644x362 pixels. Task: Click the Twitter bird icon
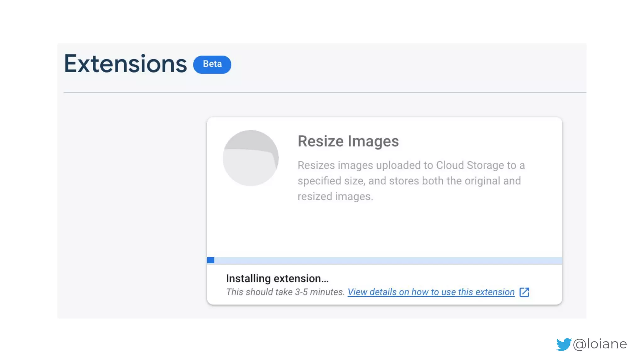(x=563, y=344)
